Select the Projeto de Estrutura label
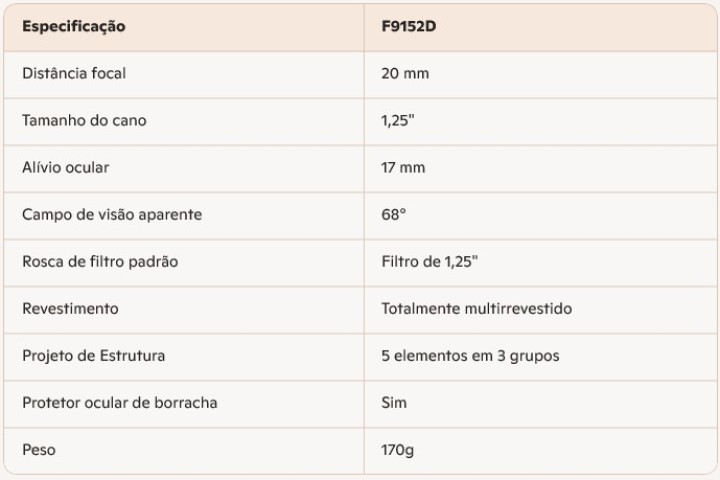The width and height of the screenshot is (720, 480). click(94, 355)
